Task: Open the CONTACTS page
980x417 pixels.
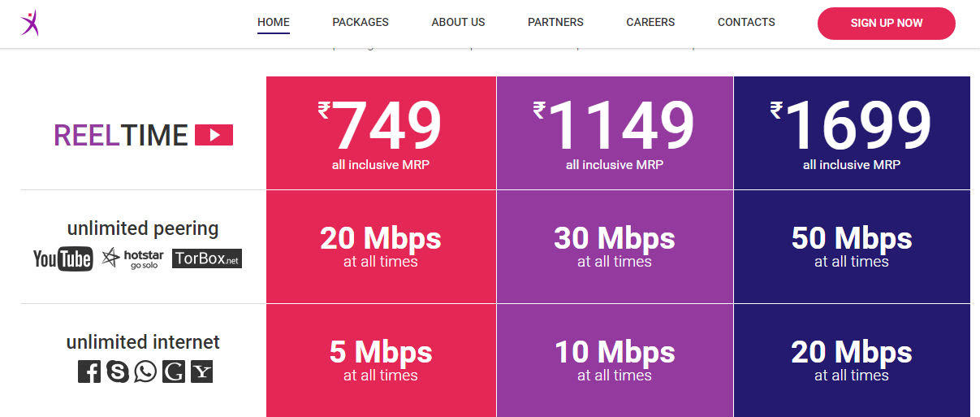Action: (x=746, y=23)
